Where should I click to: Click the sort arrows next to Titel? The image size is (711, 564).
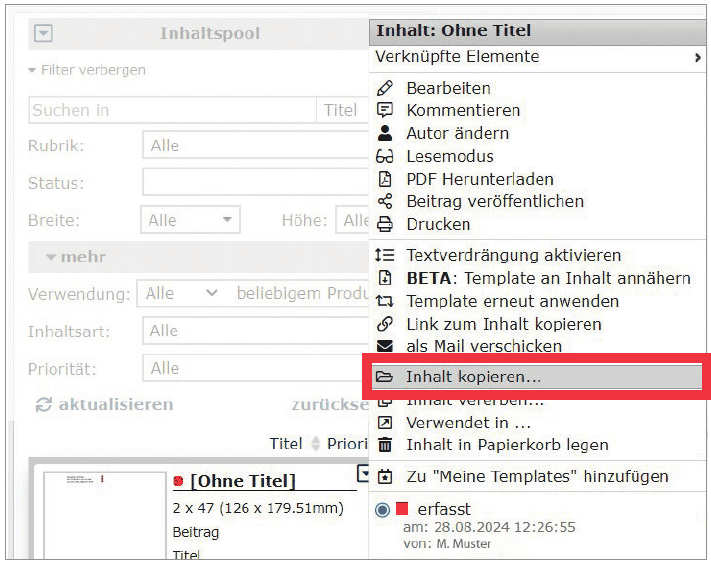[x=316, y=443]
